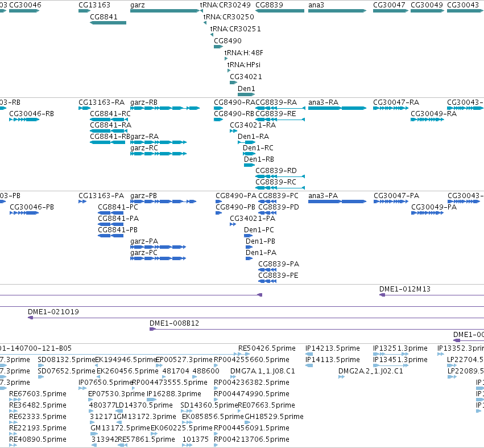
Task: Click the tRNA:CR30250 label
Action: coord(229,17)
